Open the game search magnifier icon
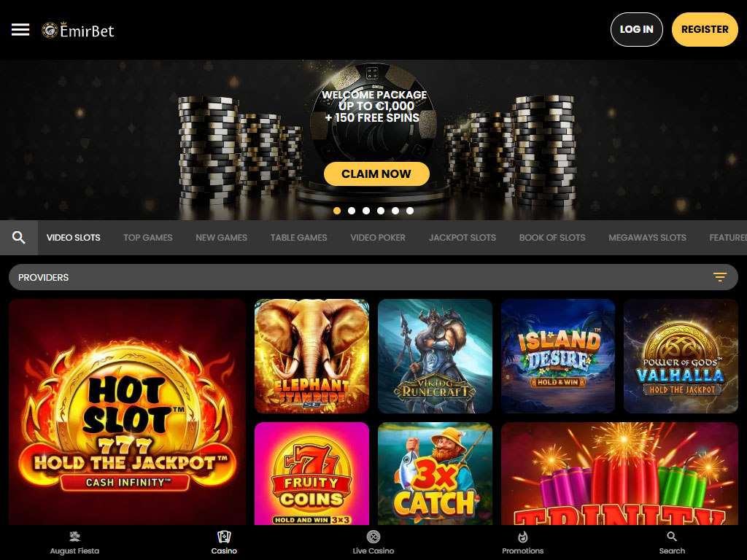The image size is (747, 560). (x=18, y=238)
